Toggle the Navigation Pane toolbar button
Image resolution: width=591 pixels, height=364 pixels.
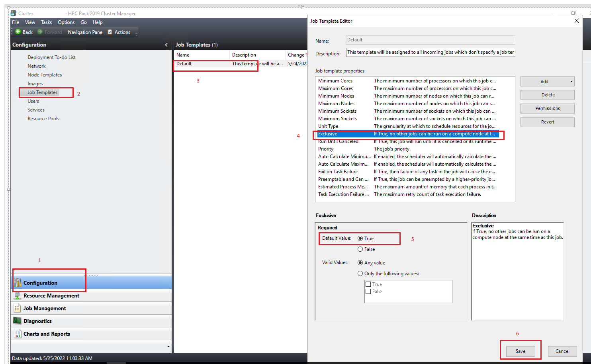85,32
